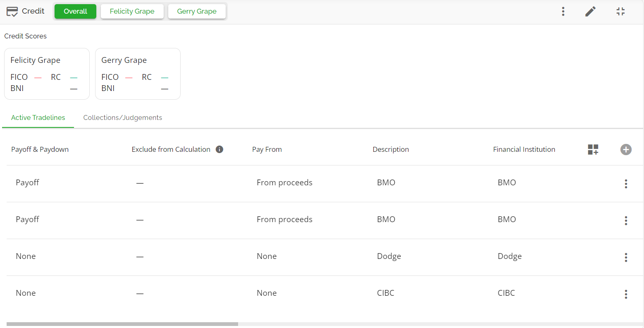Viewport: 644px width, 328px height.
Task: Click the Felicity Grape credit score card
Action: pyautogui.click(x=47, y=74)
